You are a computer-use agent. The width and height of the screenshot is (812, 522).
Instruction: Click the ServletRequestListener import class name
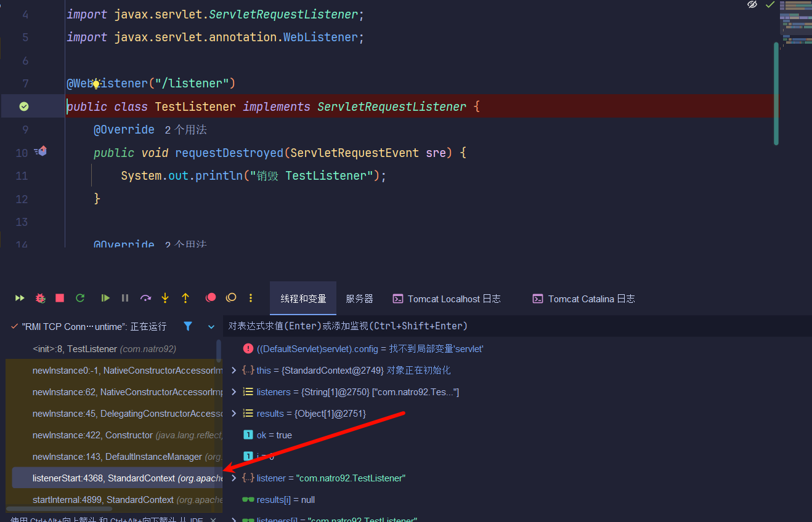point(283,14)
